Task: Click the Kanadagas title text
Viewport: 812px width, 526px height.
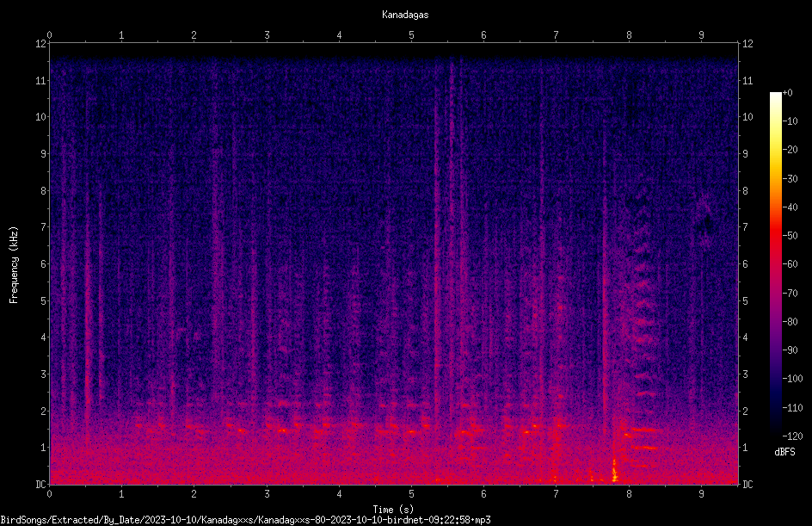Action: pyautogui.click(x=405, y=15)
